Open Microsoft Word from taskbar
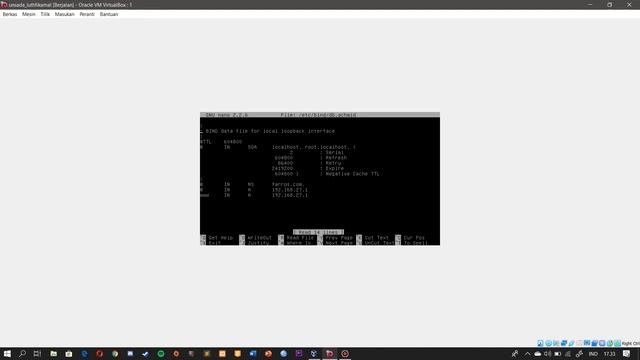The height and width of the screenshot is (360, 640). 253,353
